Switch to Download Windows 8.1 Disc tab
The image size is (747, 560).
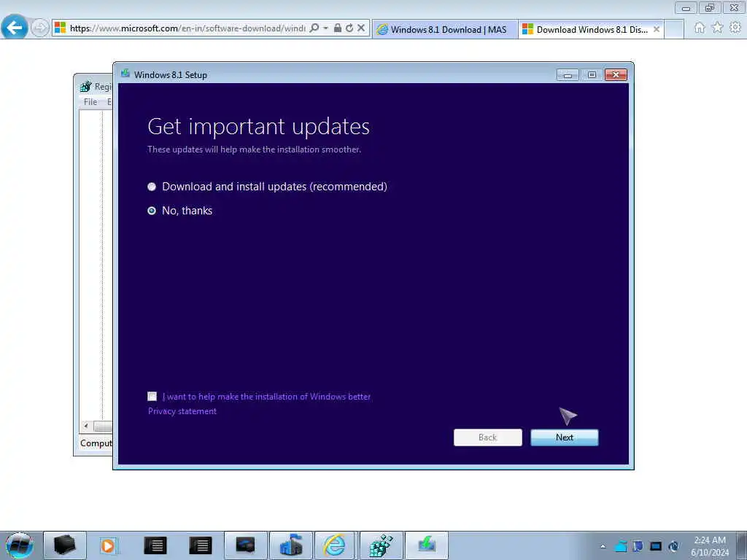coord(591,29)
